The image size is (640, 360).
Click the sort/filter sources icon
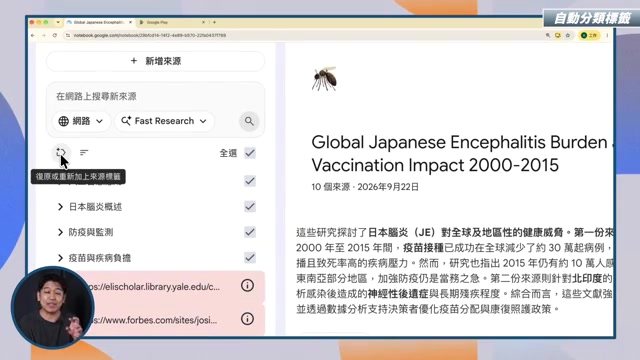coord(84,153)
